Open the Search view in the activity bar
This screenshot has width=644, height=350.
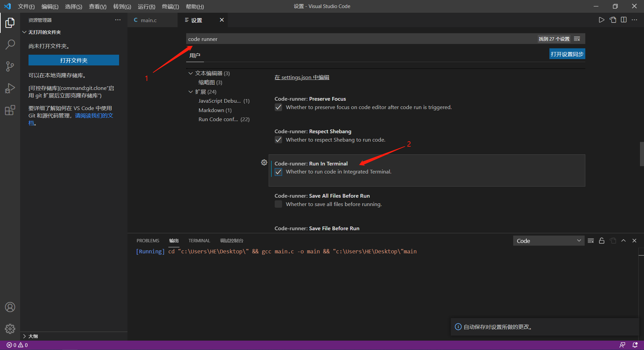click(x=10, y=44)
